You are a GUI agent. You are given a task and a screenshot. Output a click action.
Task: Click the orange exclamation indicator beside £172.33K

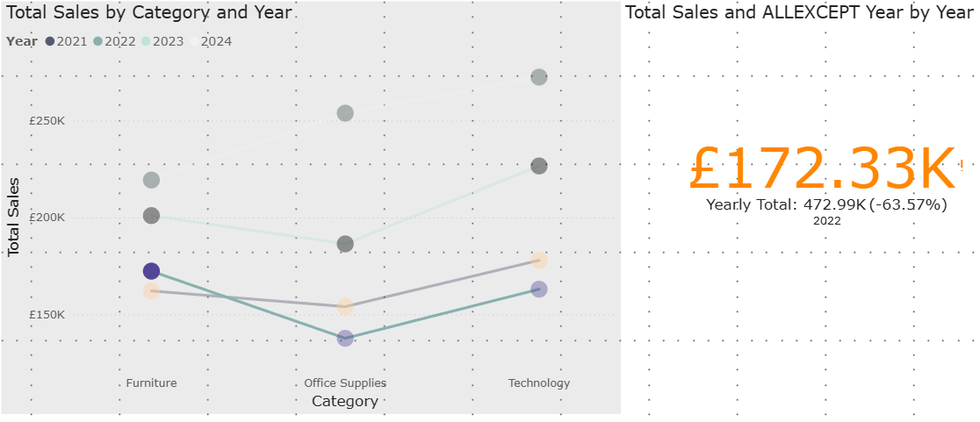tap(962, 164)
